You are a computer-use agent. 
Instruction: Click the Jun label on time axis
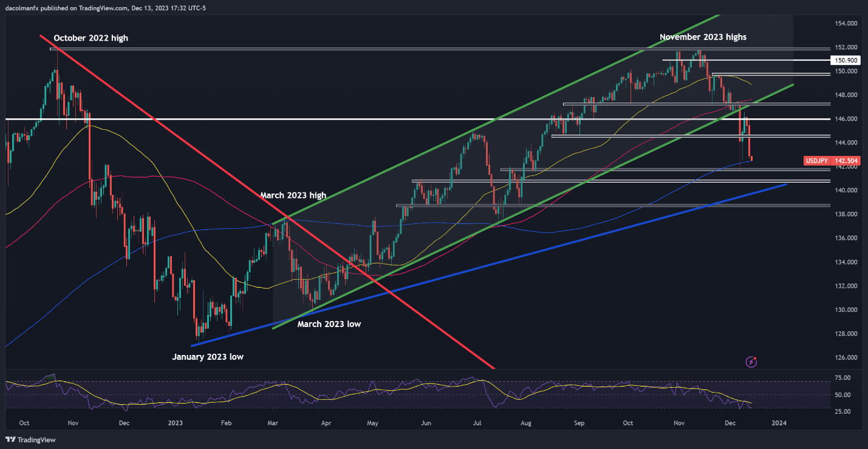tap(426, 423)
